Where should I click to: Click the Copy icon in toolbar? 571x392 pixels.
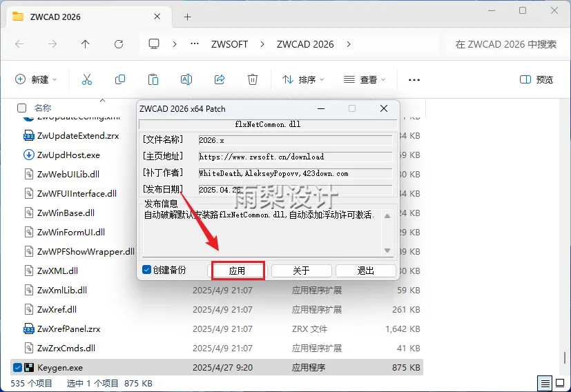coord(120,79)
